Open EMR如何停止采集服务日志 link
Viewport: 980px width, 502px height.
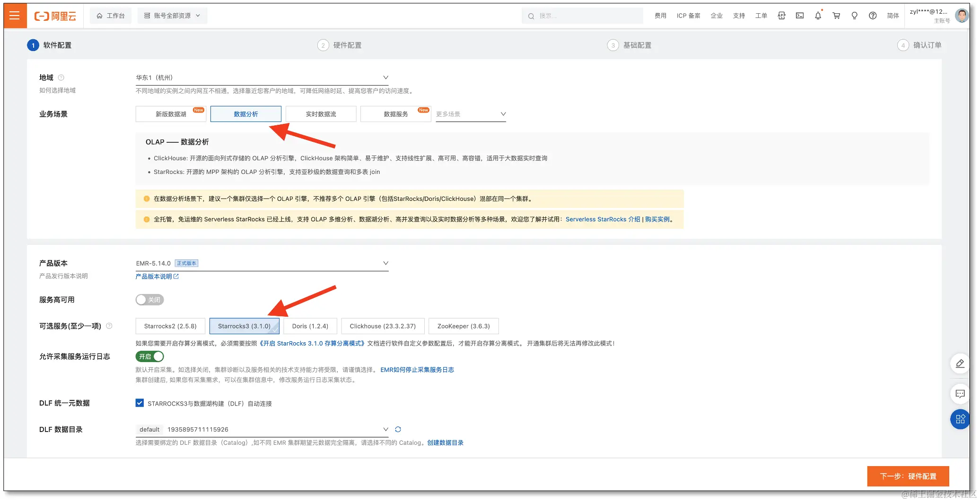417,370
